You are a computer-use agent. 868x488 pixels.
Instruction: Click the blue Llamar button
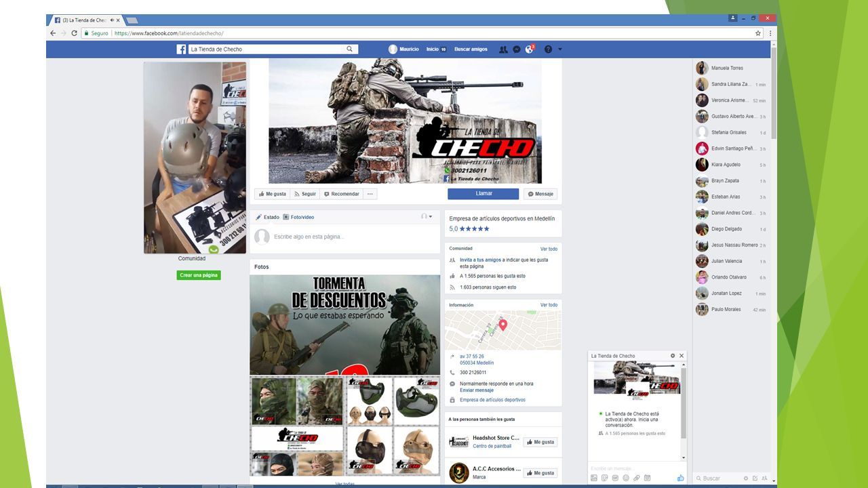483,194
